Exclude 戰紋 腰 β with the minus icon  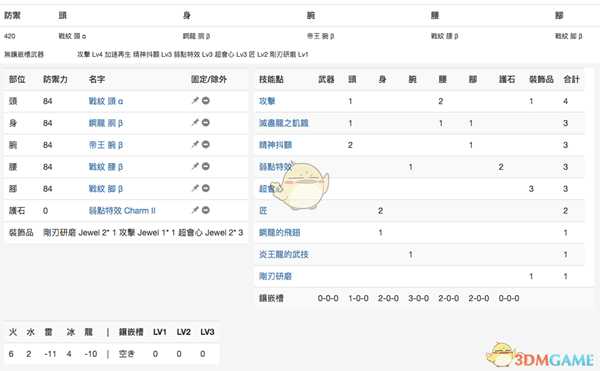(205, 166)
